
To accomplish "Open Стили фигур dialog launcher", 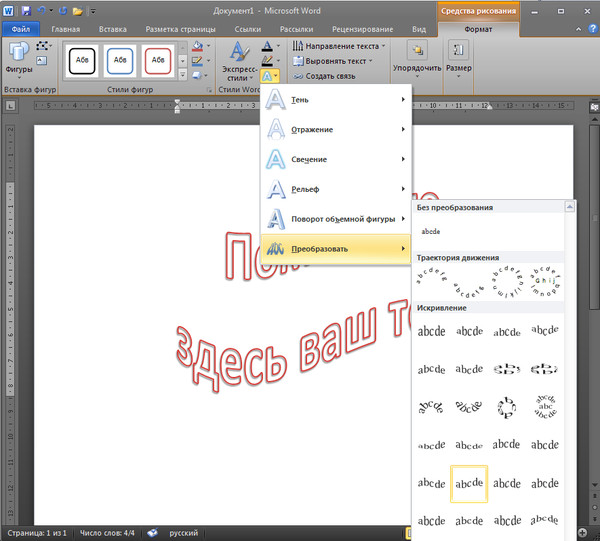I will tap(209, 90).
